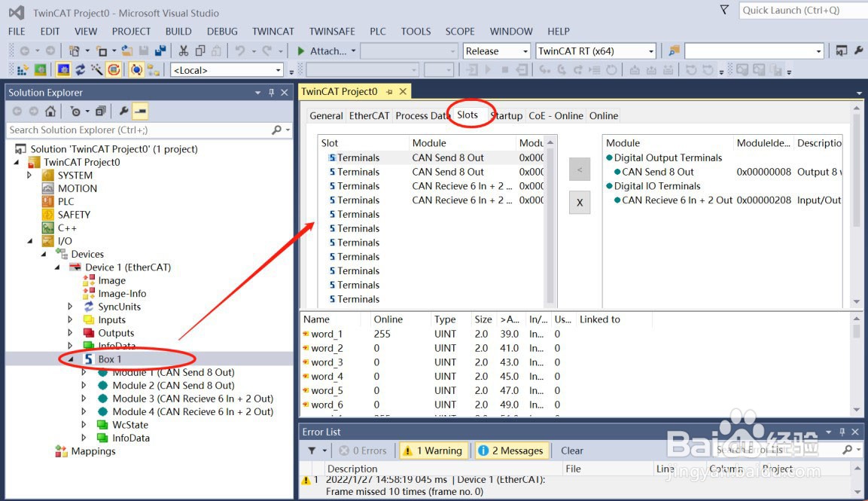The height and width of the screenshot is (501, 868).
Task: Click the TwinCAT Activate Configuration icon
Action: click(x=23, y=70)
